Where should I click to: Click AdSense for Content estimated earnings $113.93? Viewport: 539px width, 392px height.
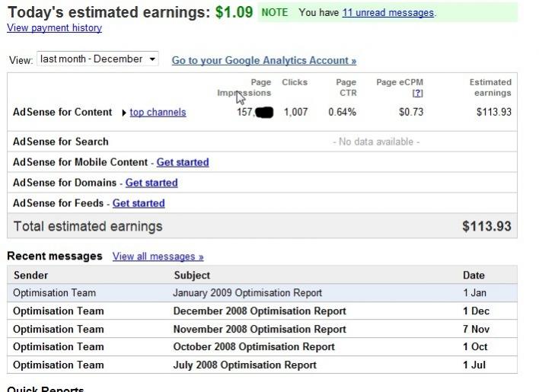click(494, 112)
